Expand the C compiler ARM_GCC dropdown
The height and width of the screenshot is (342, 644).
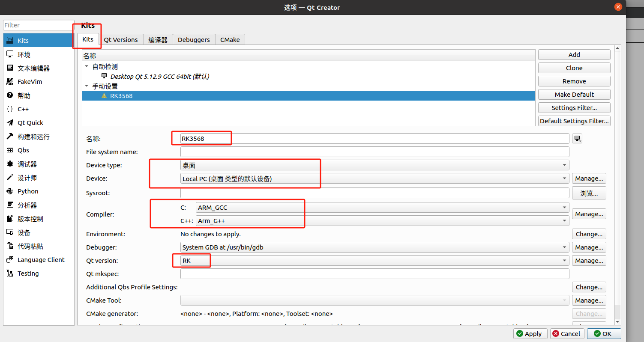(382, 208)
